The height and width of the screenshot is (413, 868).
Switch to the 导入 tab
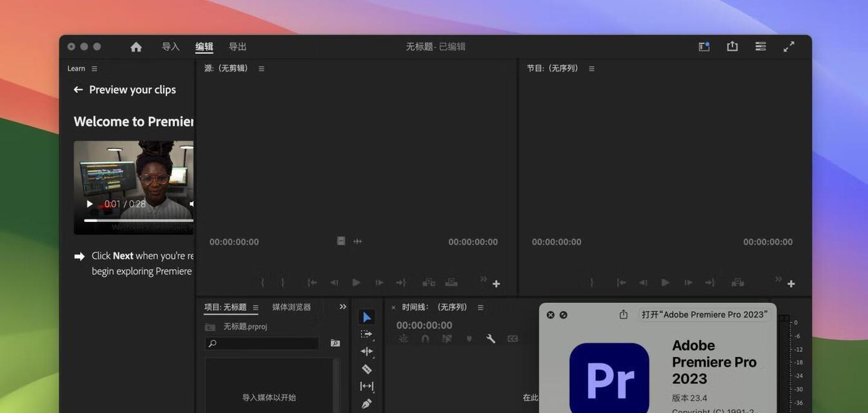(x=170, y=46)
